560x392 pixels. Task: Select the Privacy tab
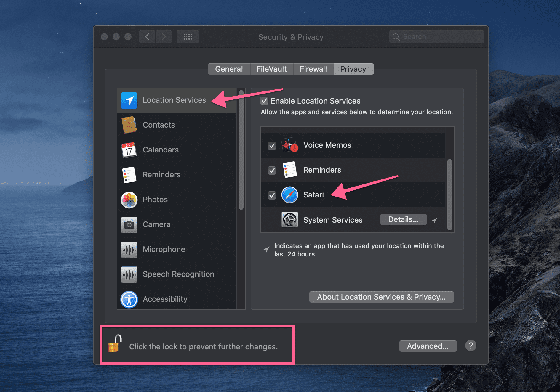coord(353,69)
